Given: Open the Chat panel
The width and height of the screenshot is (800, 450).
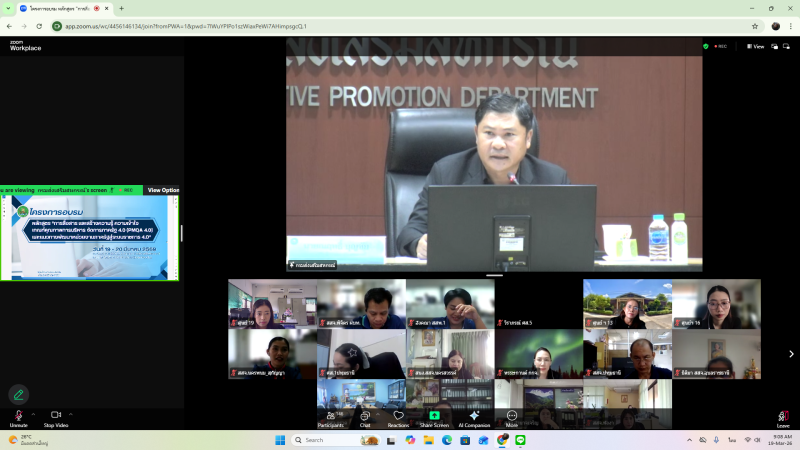Looking at the screenshot, I should [x=365, y=416].
